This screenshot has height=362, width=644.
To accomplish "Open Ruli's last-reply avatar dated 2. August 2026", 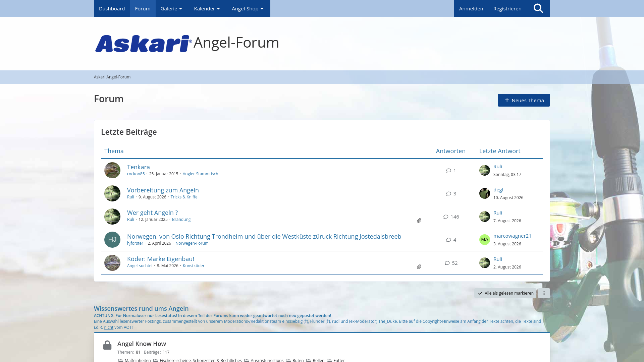I will [x=485, y=263].
